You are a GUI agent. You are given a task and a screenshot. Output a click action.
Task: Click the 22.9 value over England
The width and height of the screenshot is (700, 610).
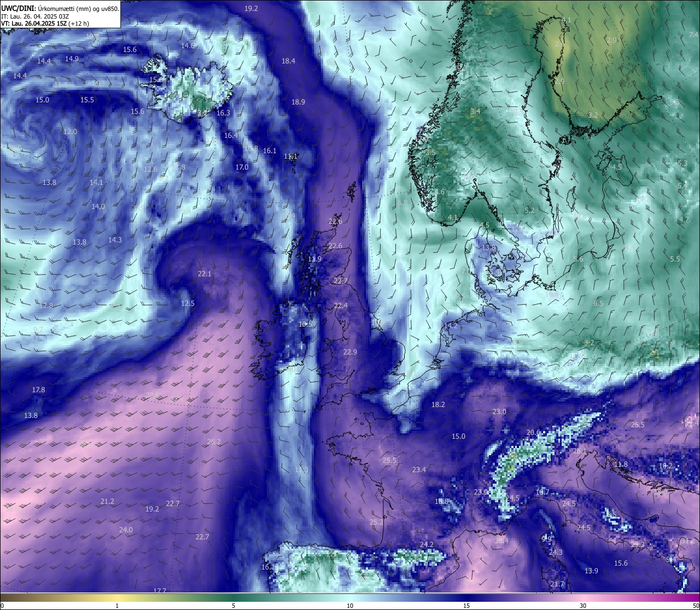click(350, 352)
